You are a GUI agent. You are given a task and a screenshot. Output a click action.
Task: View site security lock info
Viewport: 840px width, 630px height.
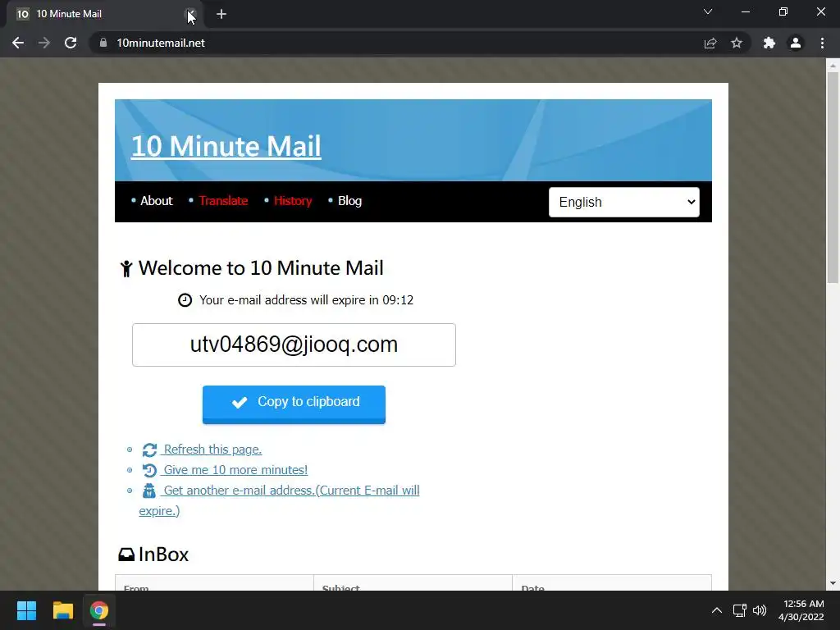[103, 43]
